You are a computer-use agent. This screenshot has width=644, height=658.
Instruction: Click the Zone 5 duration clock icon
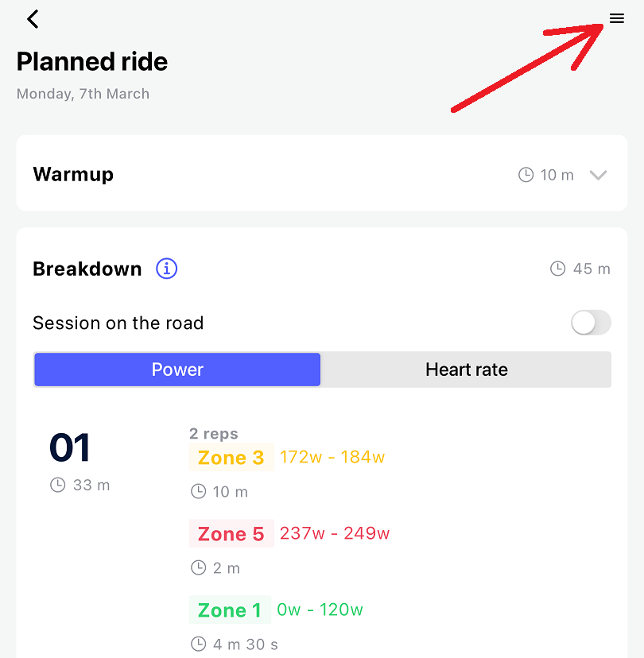198,568
